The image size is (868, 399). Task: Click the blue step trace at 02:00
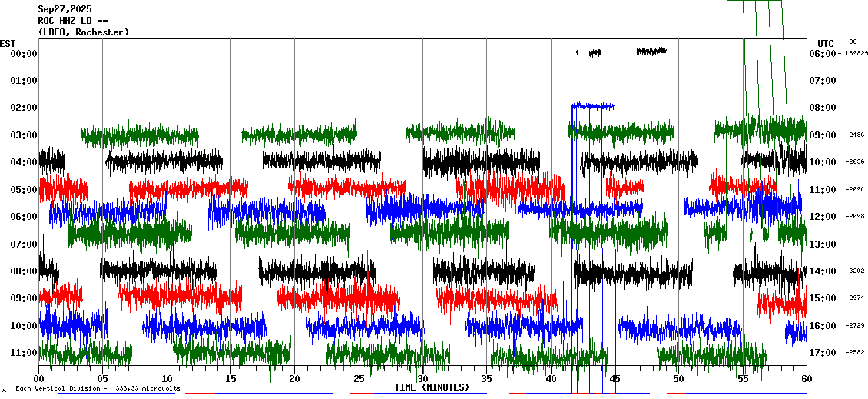click(593, 105)
